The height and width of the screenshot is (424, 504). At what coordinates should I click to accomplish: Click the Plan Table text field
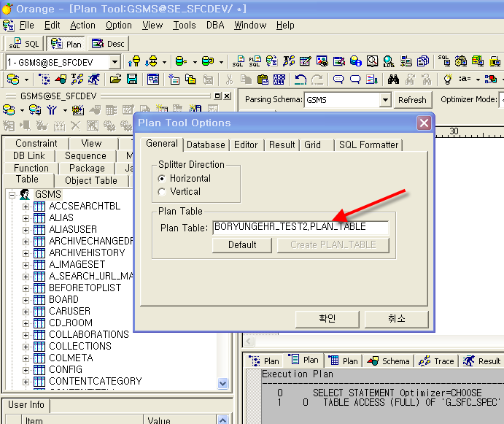[301, 227]
